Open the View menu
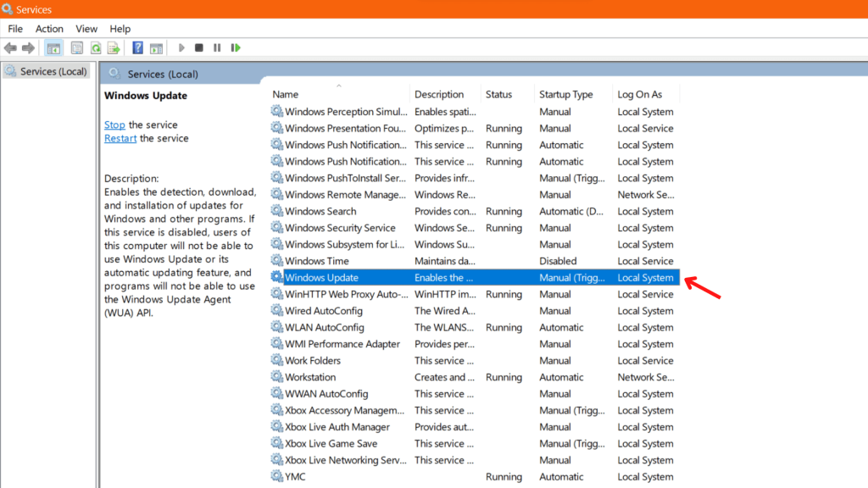868x488 pixels. (86, 29)
